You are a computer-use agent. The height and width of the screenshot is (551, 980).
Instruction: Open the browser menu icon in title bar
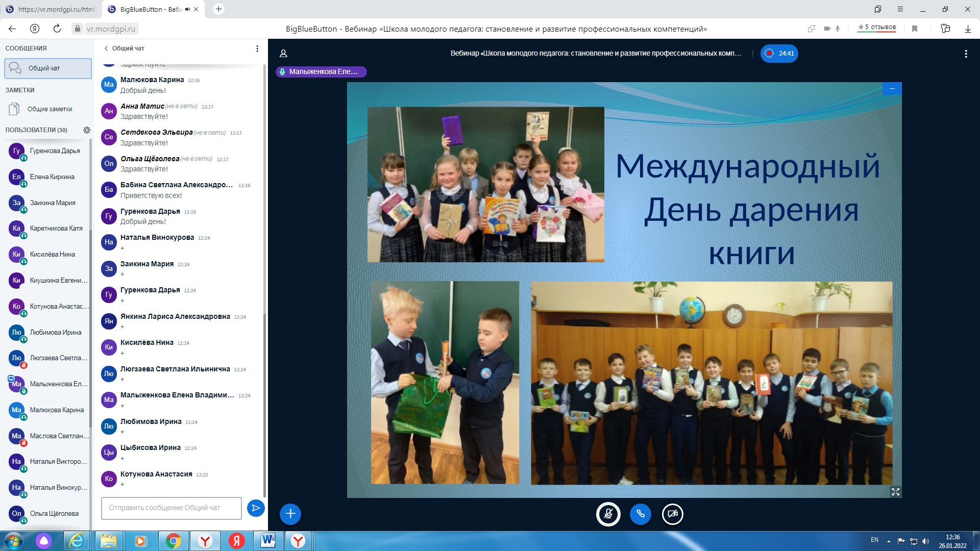(x=900, y=9)
